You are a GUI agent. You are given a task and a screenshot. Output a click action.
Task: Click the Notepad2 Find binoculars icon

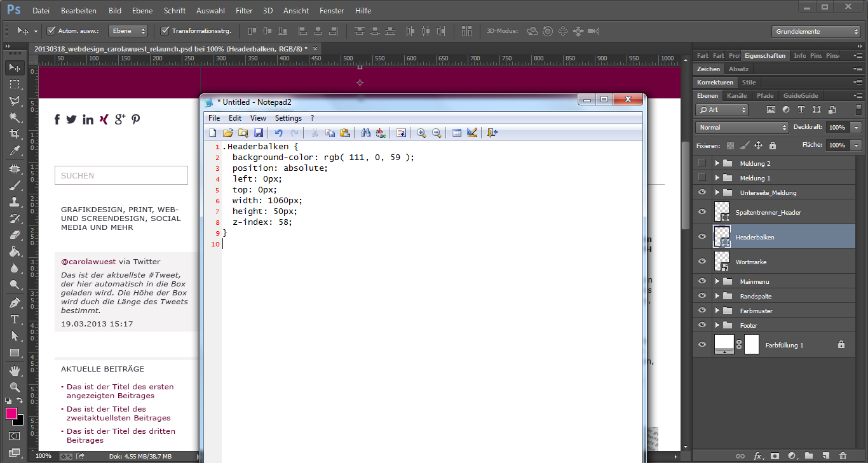(365, 133)
